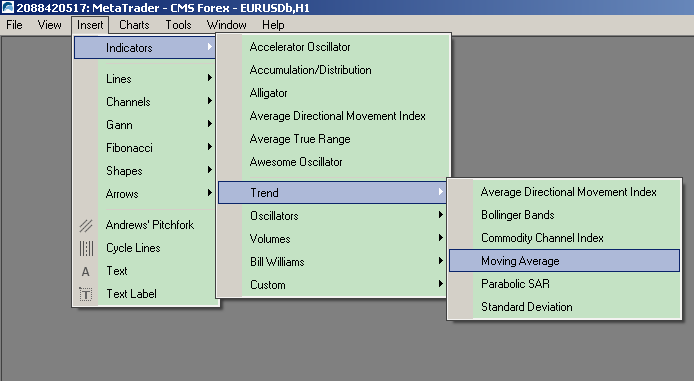This screenshot has height=381, width=694.
Task: Expand the Bill Williams submenu
Action: point(332,262)
